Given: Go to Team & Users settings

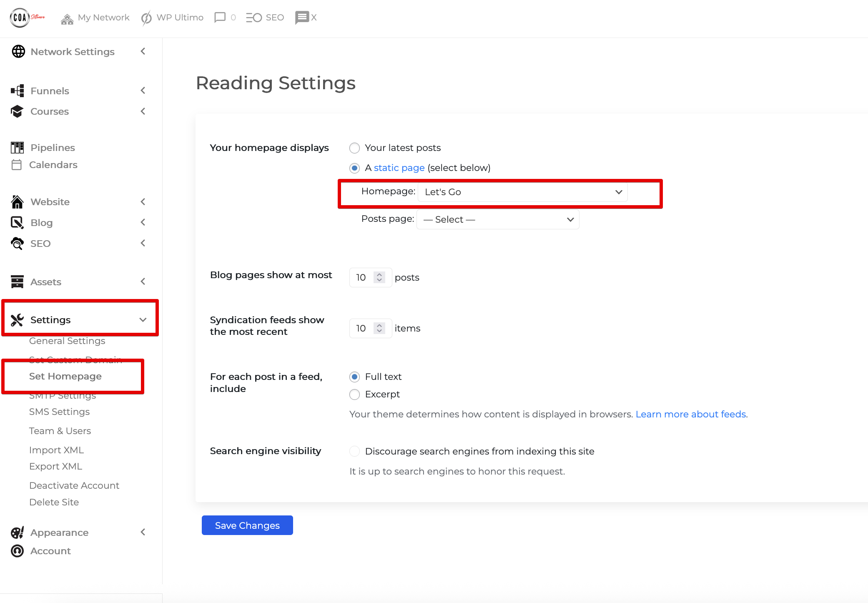Looking at the screenshot, I should [60, 430].
